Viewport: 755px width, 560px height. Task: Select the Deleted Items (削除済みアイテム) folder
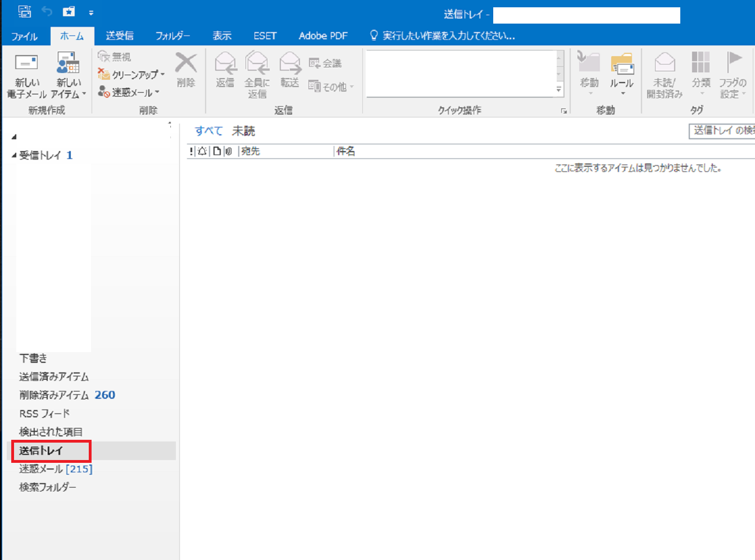click(54, 395)
